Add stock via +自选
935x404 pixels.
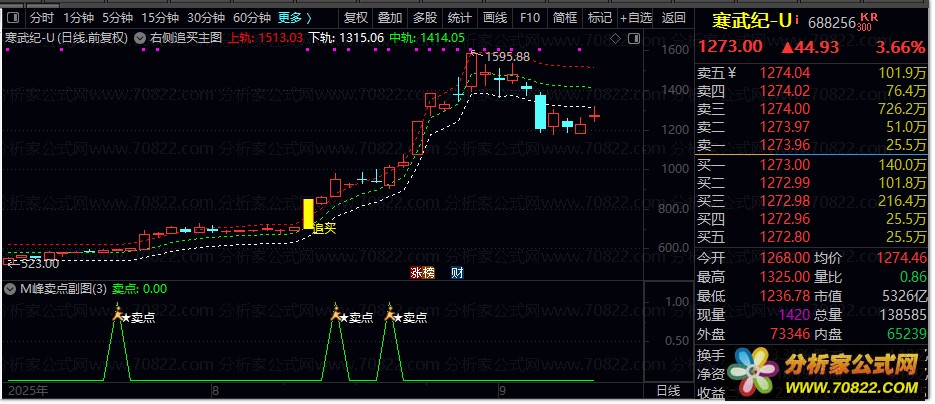(x=636, y=18)
